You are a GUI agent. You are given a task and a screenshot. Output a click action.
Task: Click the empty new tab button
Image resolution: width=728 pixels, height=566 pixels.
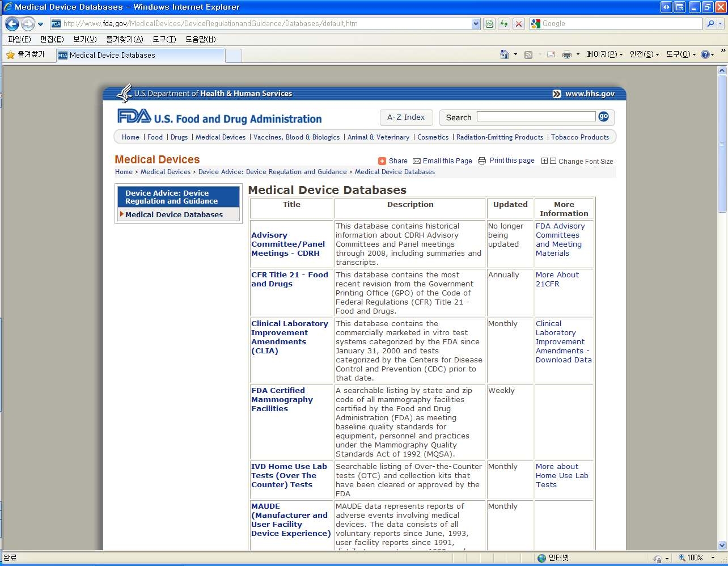coord(234,56)
